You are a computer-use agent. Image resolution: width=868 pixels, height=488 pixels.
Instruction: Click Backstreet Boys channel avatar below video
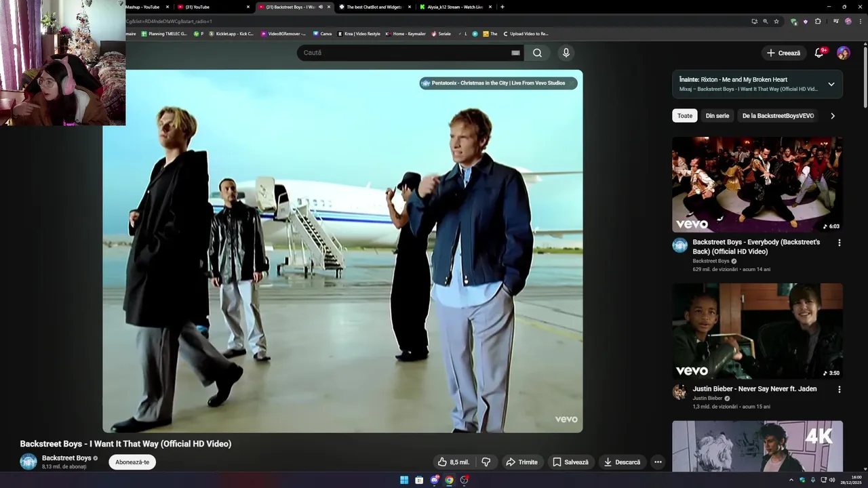click(28, 462)
